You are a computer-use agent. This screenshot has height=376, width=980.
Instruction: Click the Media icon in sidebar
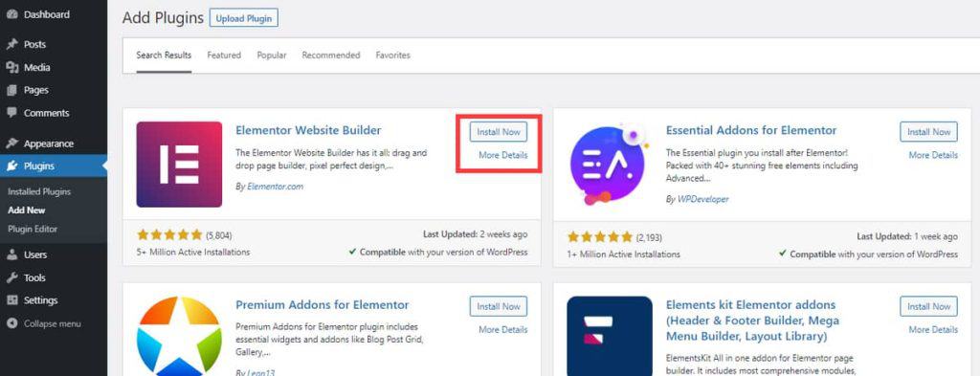[x=11, y=68]
